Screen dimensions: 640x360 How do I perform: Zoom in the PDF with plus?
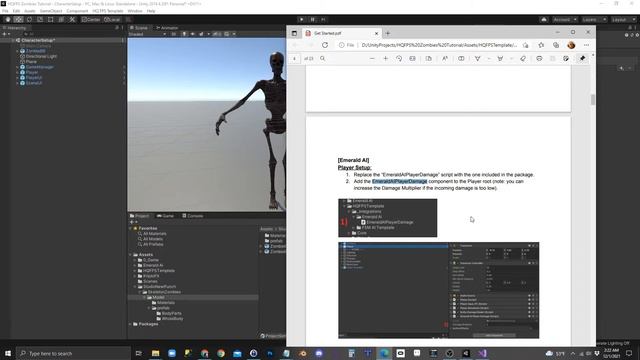385,58
